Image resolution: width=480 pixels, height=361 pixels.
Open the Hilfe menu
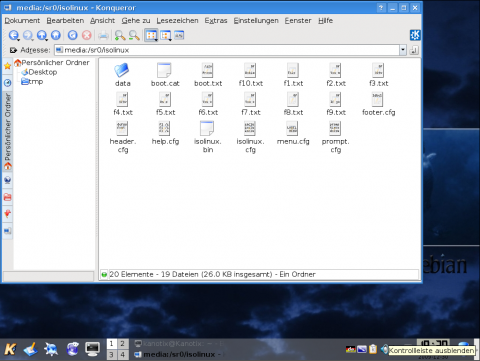click(x=325, y=21)
